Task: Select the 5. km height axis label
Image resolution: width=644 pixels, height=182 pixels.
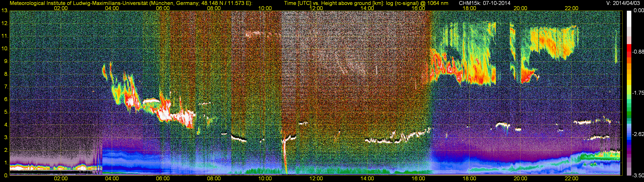Action: coord(6,112)
